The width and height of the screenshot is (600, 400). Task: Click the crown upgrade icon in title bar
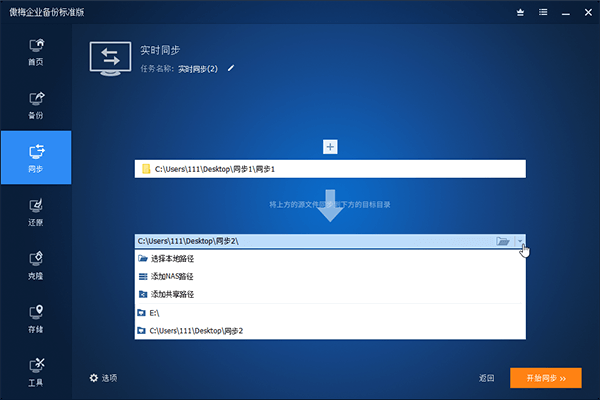519,13
